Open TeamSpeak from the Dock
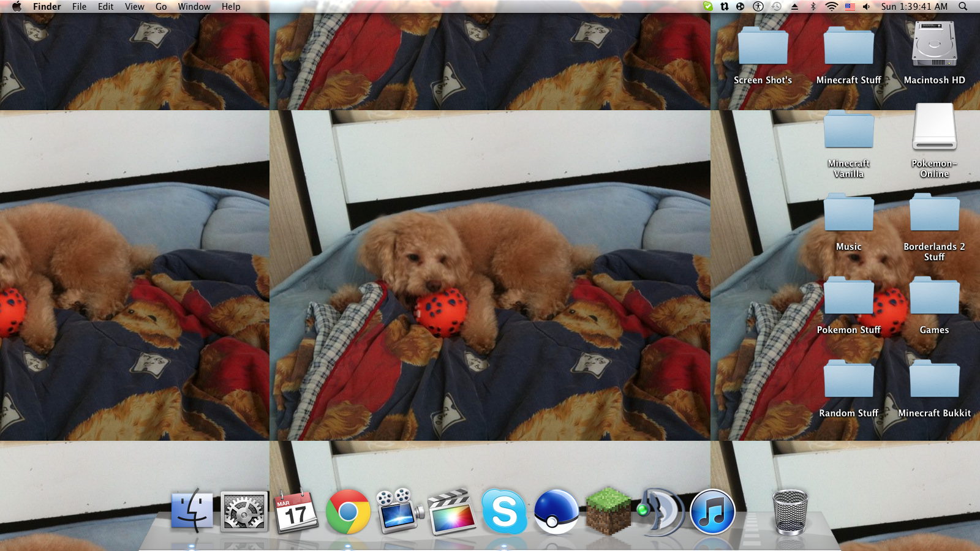This screenshot has height=551, width=980. pos(660,511)
